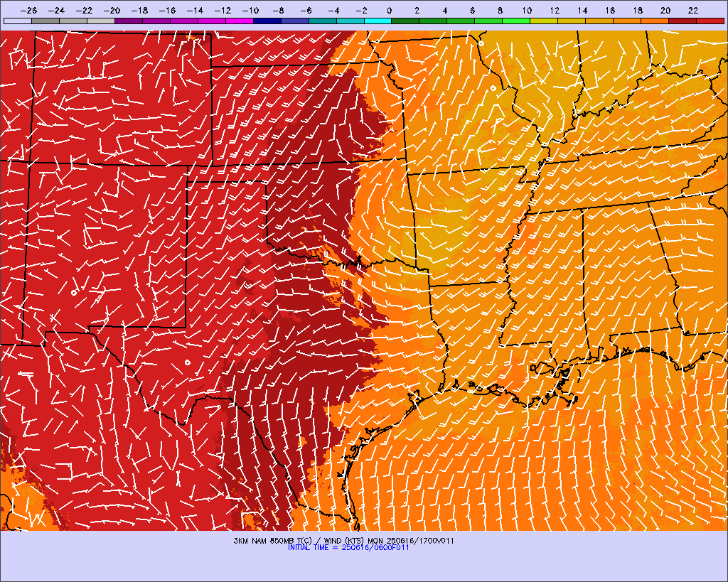Click the '-26' legend label
The image size is (728, 582).
coord(28,11)
